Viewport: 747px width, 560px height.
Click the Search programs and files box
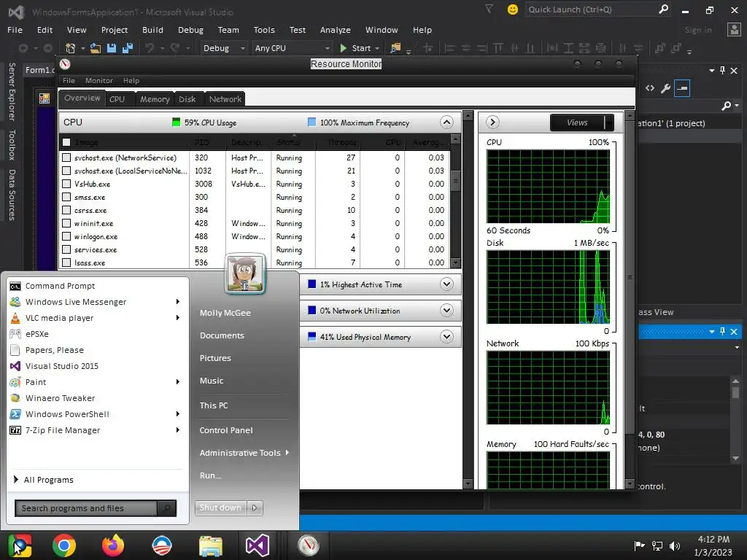(86, 508)
